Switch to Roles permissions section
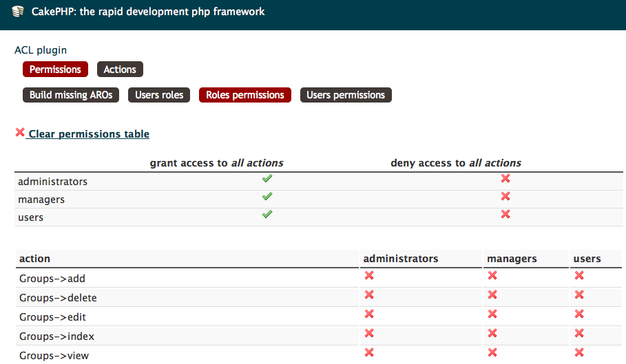Image resolution: width=626 pixels, height=364 pixels. click(x=244, y=95)
